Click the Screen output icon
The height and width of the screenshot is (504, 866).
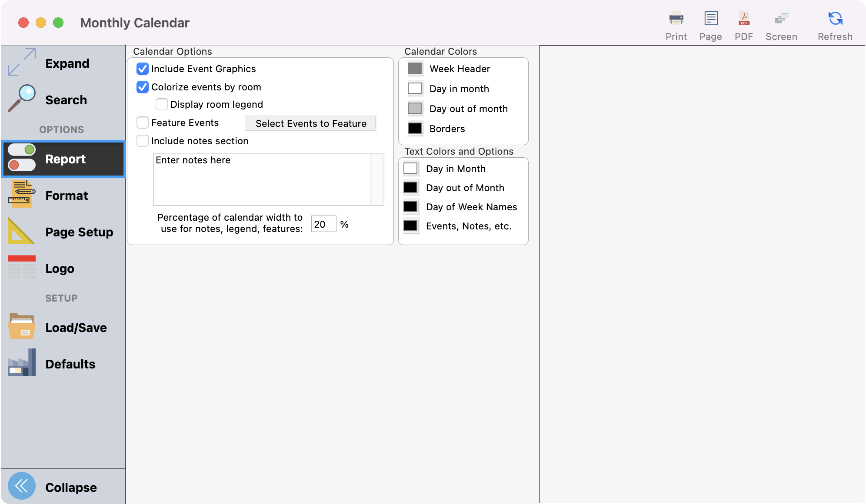[781, 19]
